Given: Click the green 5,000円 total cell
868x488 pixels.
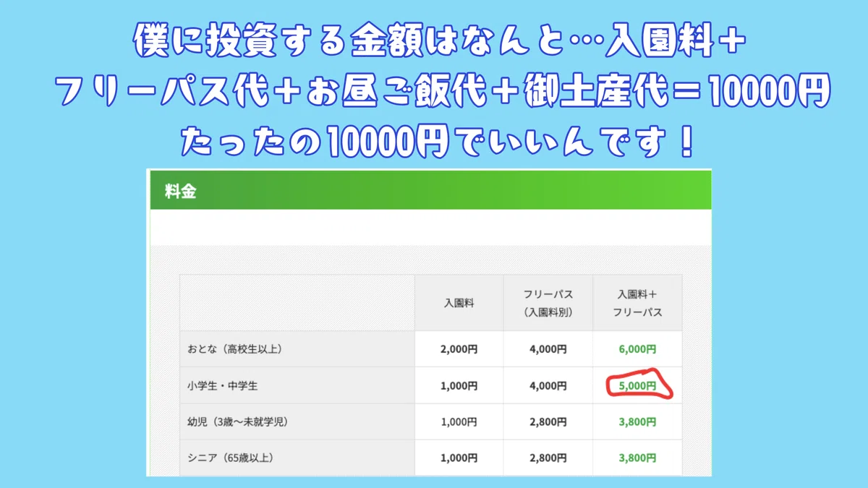Looking at the screenshot, I should [x=637, y=386].
